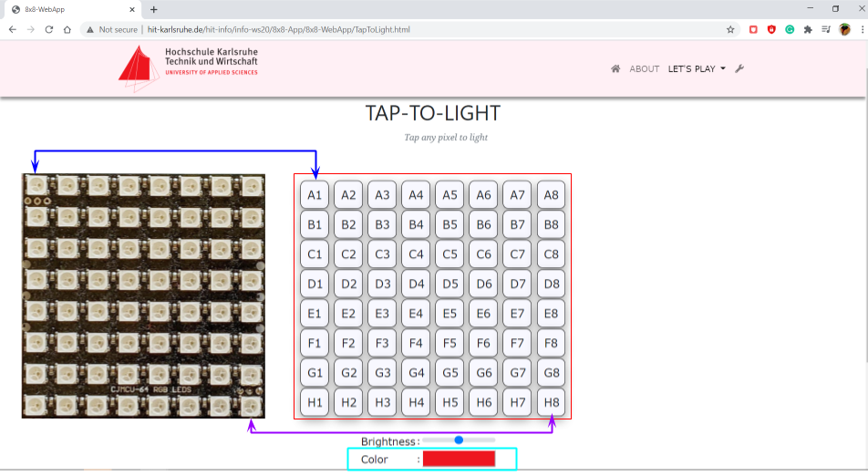
Task: Toggle pixel D5 on the grid
Action: 449,284
